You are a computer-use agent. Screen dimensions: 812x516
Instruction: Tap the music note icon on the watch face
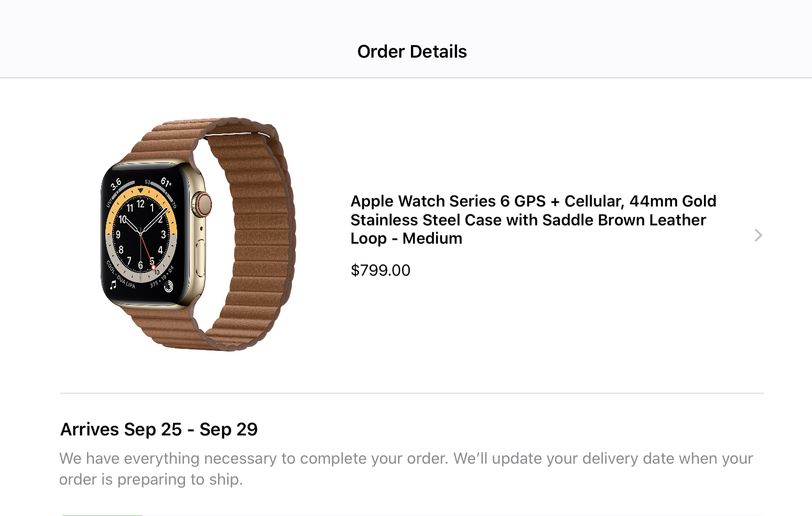click(113, 284)
